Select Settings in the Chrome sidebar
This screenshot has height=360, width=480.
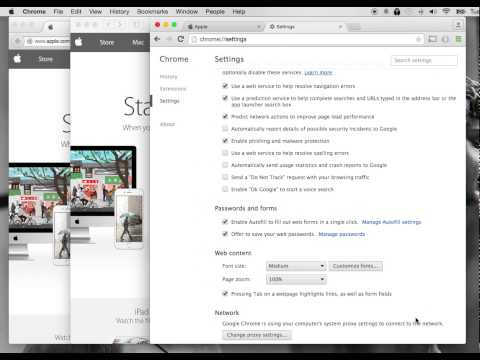170,101
